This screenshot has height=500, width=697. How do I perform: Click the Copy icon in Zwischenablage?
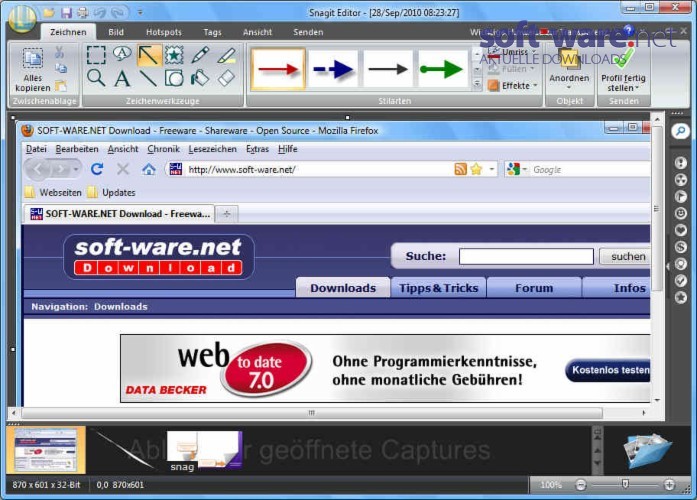pyautogui.click(x=61, y=68)
